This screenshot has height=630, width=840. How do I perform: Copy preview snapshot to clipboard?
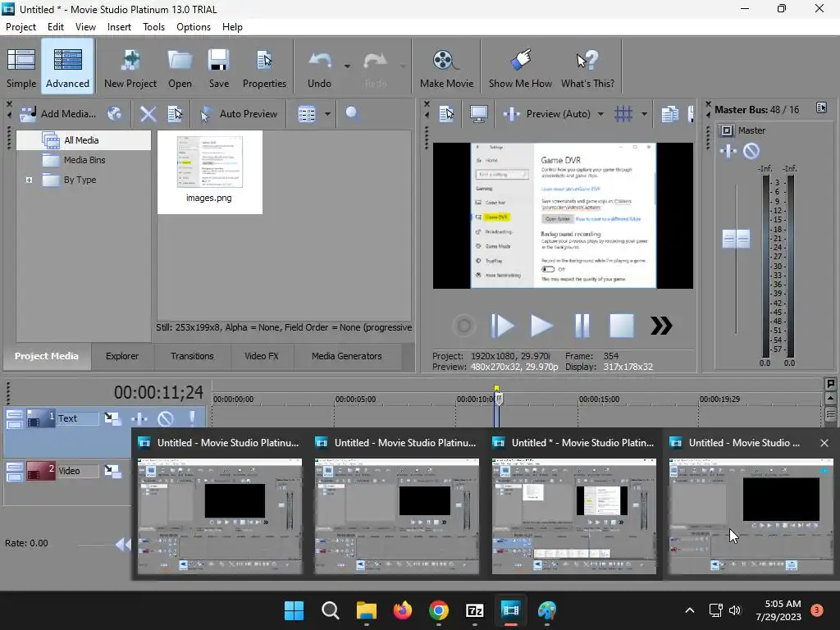pos(669,113)
